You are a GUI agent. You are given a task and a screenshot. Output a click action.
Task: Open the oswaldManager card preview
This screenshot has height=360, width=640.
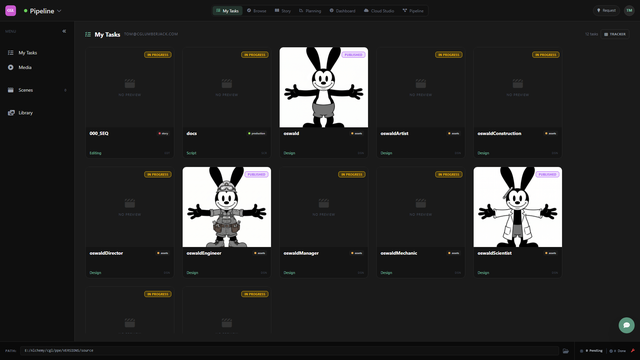point(324,207)
